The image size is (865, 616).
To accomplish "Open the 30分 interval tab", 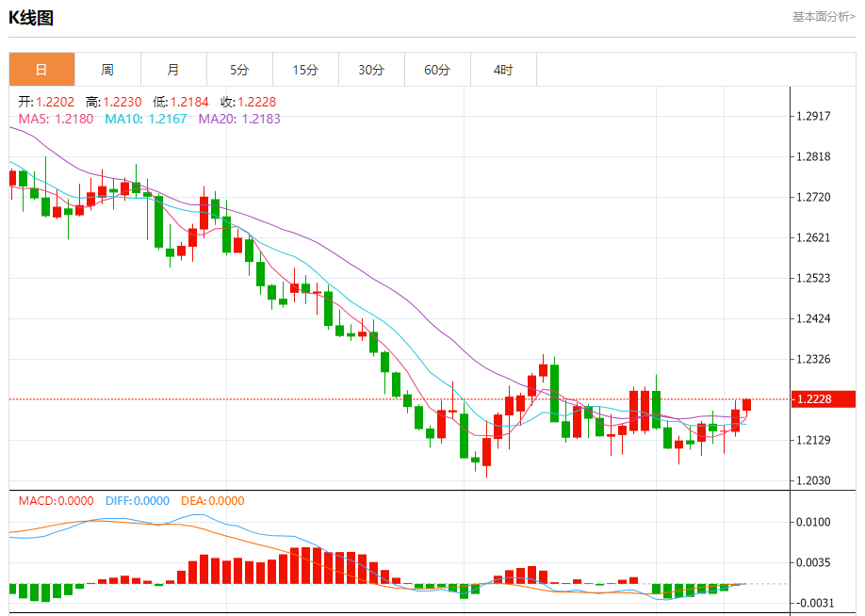I will coord(371,70).
